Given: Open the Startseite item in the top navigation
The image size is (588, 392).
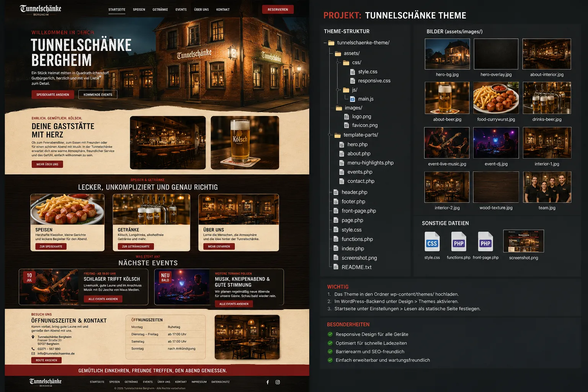Looking at the screenshot, I should [x=117, y=10].
